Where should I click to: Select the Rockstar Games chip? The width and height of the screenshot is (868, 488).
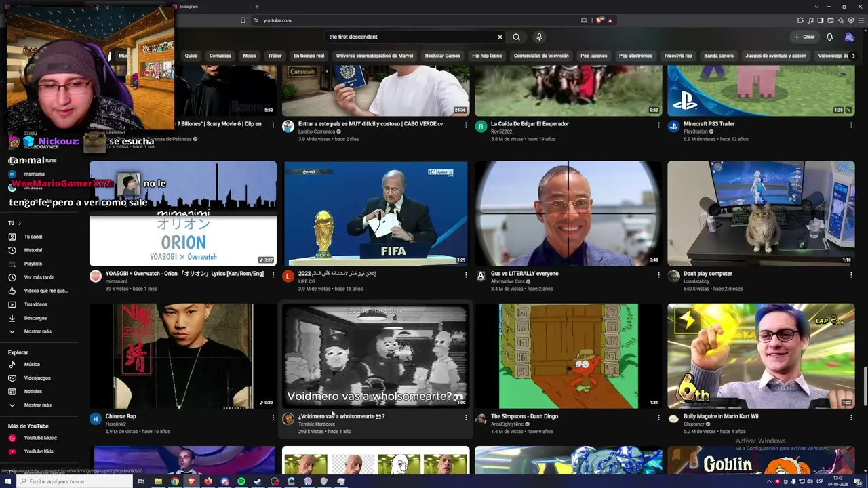click(x=442, y=56)
